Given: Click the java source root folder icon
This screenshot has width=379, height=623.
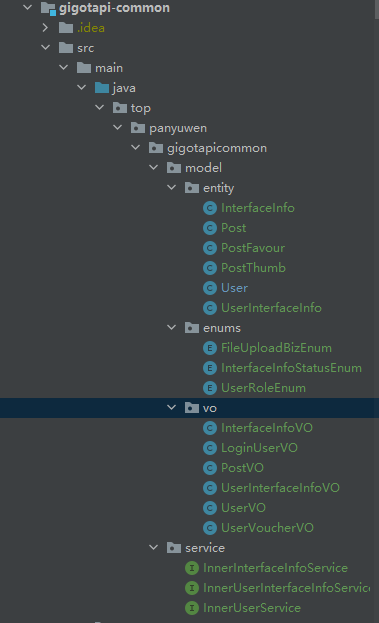Looking at the screenshot, I should coord(102,88).
